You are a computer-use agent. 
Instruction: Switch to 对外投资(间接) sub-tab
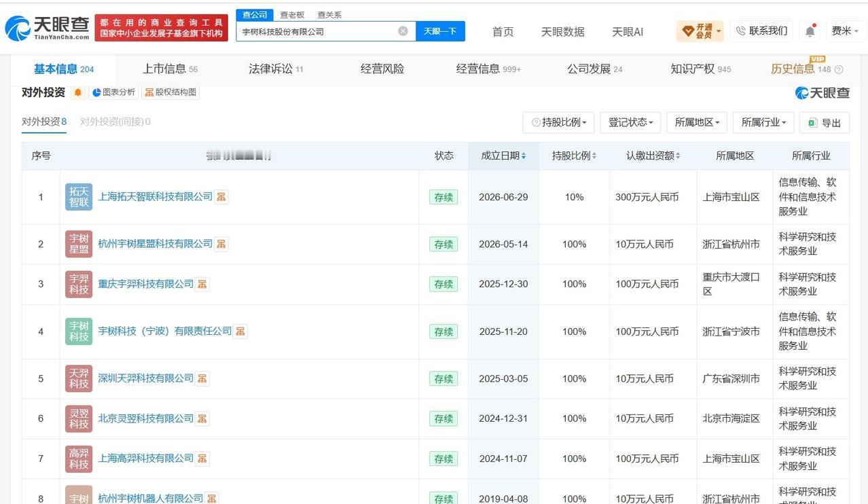(115, 122)
